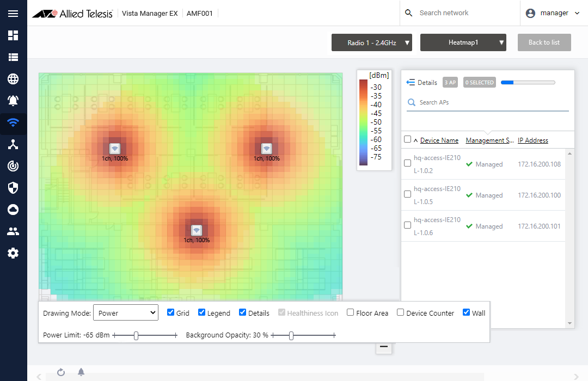The height and width of the screenshot is (381, 588).
Task: Open the manager user menu
Action: pyautogui.click(x=554, y=14)
